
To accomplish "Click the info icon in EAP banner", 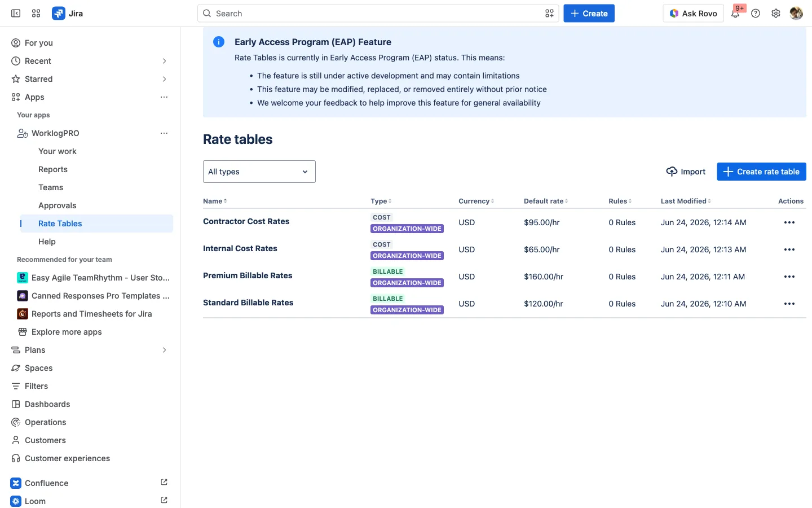I will click(x=219, y=42).
